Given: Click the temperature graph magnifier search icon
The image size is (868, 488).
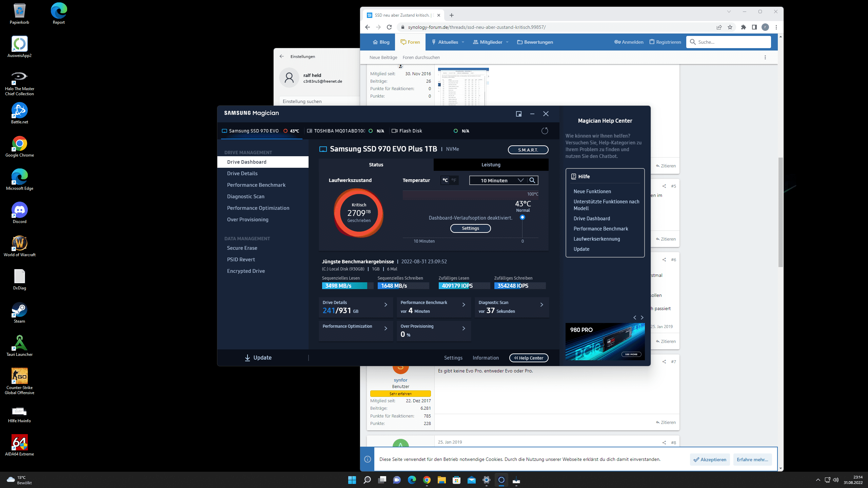Looking at the screenshot, I should coord(532,180).
